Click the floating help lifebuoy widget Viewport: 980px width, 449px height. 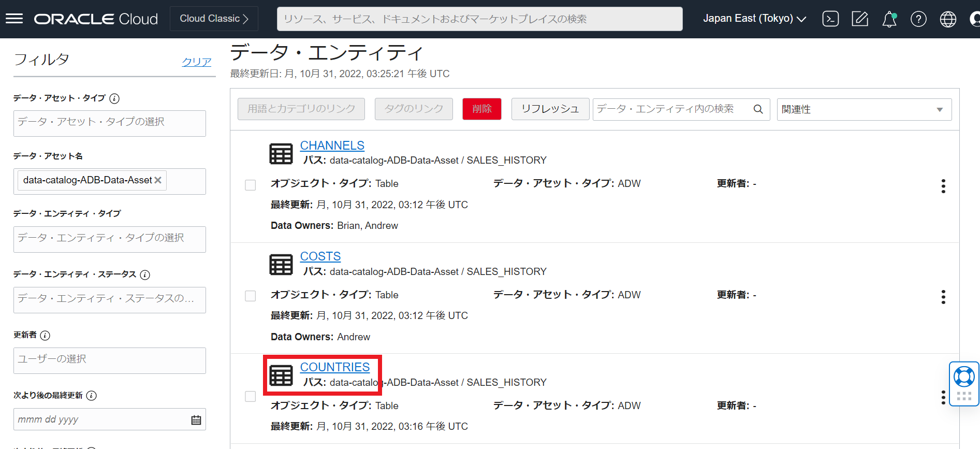[964, 377]
